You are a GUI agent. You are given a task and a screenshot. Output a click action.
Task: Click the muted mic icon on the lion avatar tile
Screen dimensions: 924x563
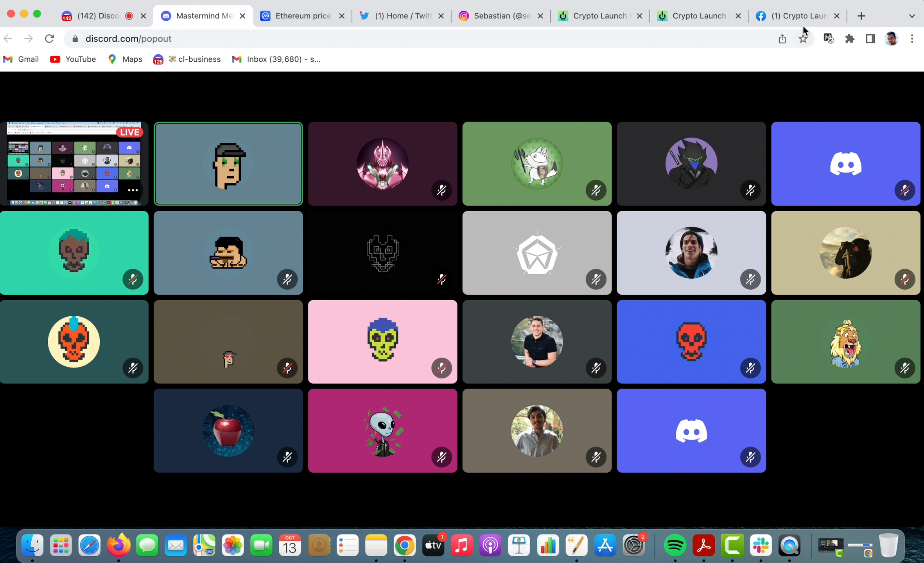(x=904, y=368)
